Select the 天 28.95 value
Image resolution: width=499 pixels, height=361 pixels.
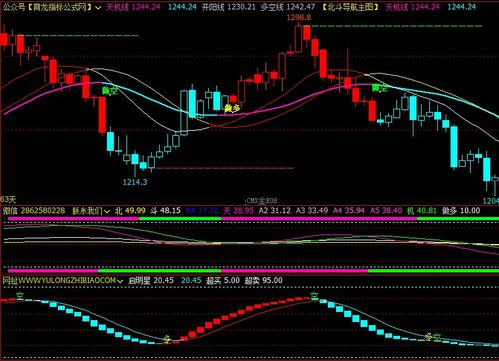238,211
